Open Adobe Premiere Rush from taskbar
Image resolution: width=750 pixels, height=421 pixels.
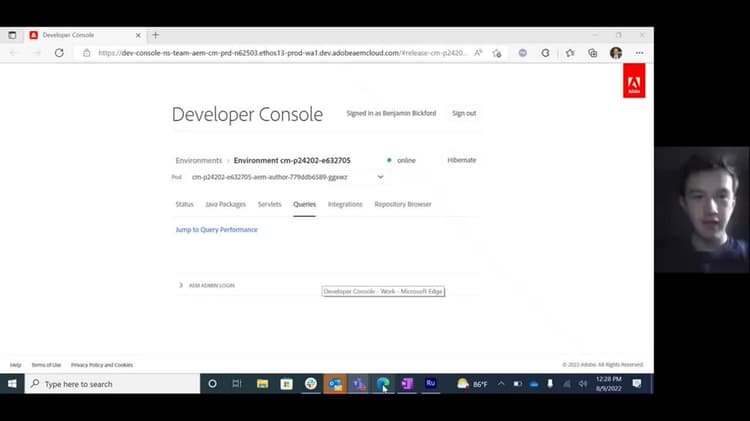pyautogui.click(x=430, y=384)
